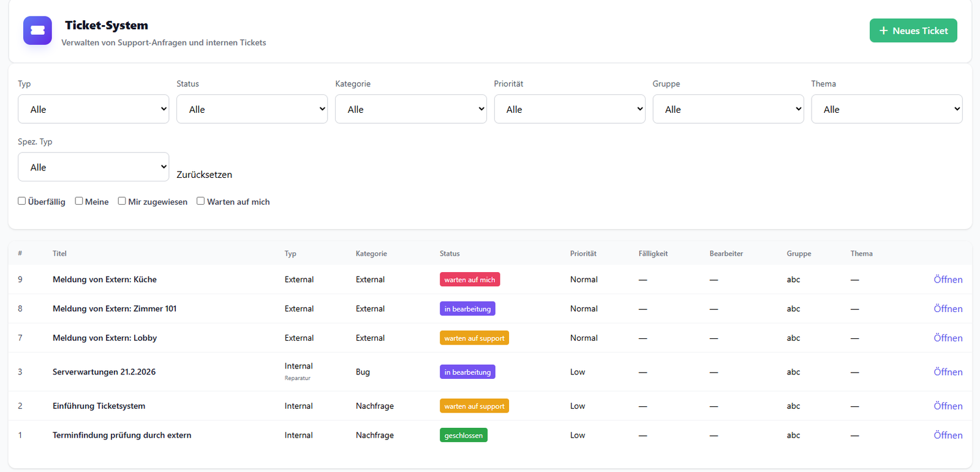Click the red 'warten auf mich' status badge
The width and height of the screenshot is (980, 472).
[x=469, y=280]
